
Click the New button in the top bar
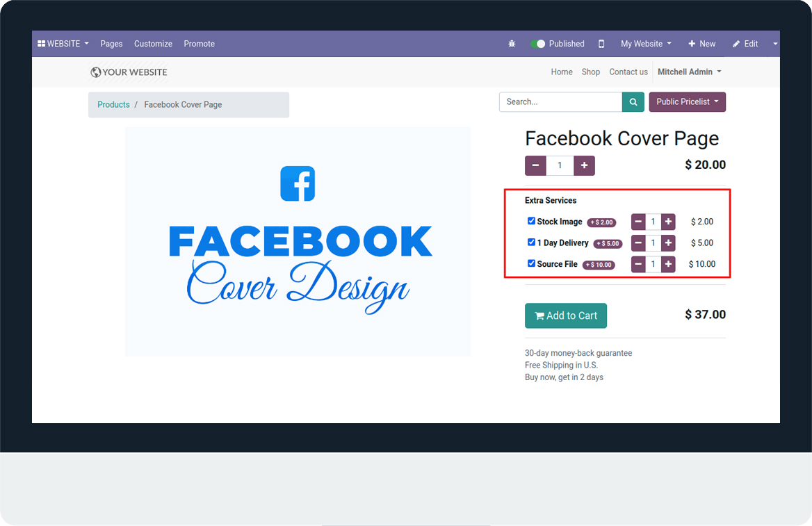701,44
